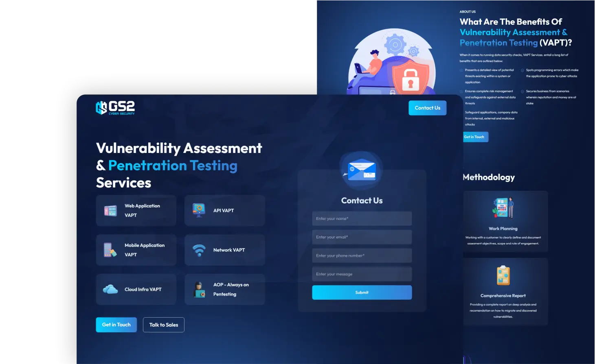Click Get in Touch in the benefits section

475,137
